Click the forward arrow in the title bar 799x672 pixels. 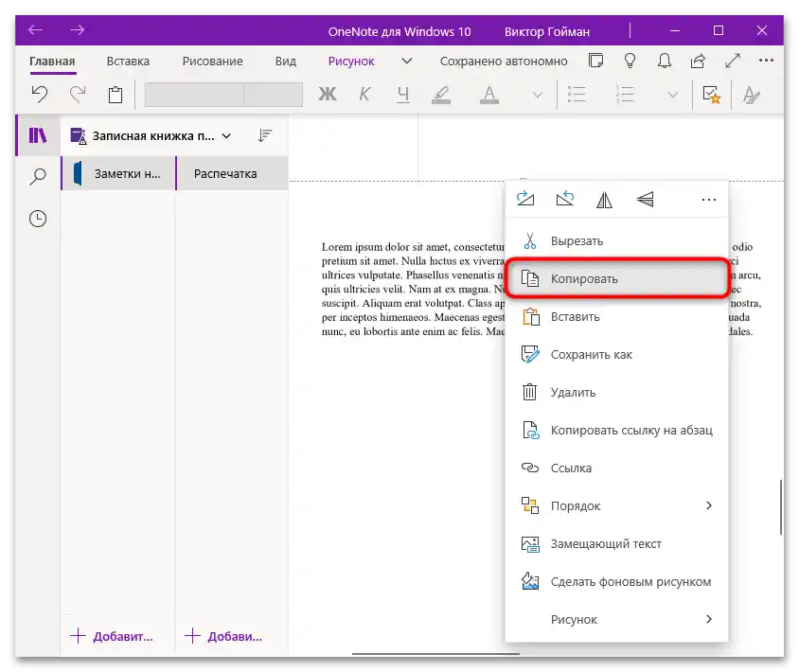(77, 30)
